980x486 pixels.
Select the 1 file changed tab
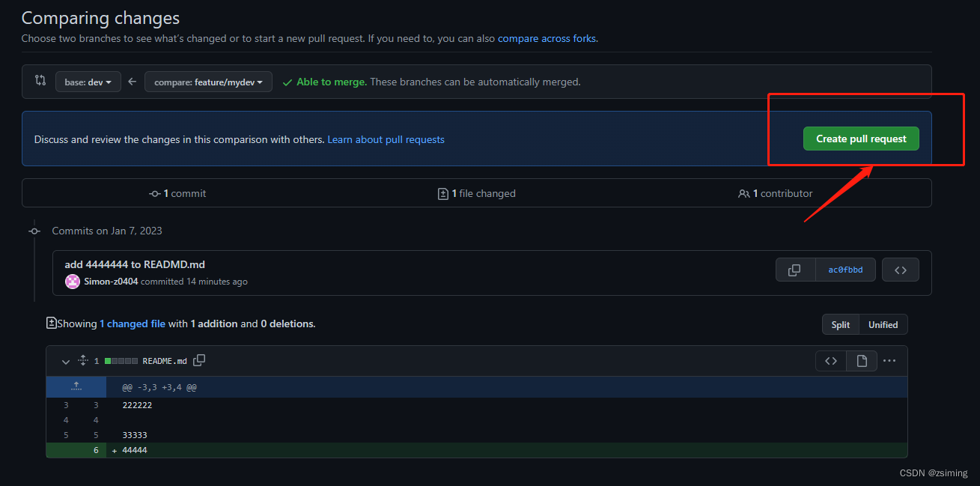477,193
